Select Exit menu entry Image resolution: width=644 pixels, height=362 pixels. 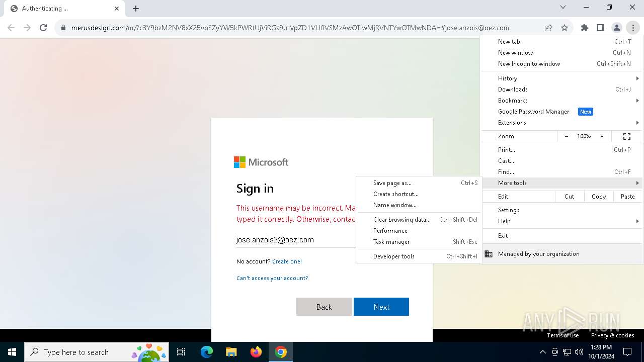click(562, 236)
